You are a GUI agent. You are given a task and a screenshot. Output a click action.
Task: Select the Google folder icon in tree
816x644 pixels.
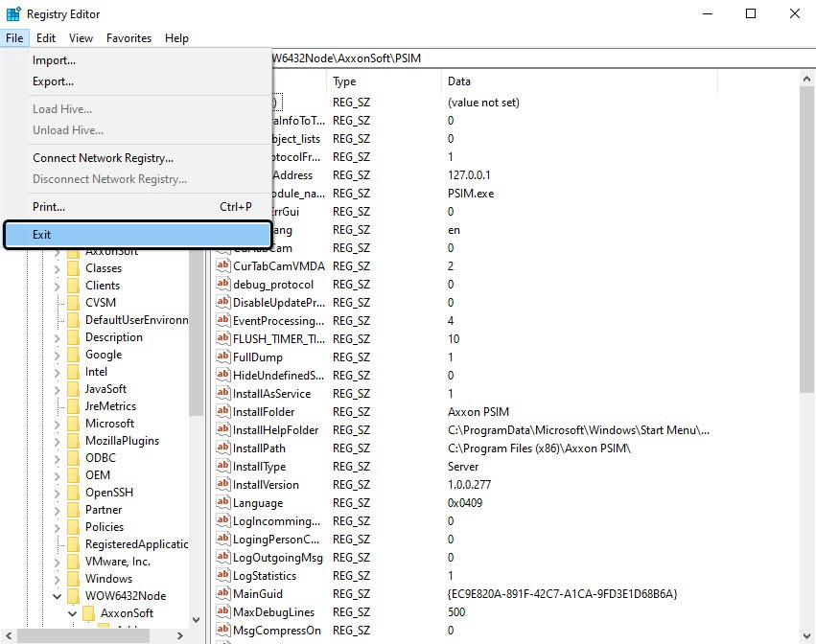(73, 355)
